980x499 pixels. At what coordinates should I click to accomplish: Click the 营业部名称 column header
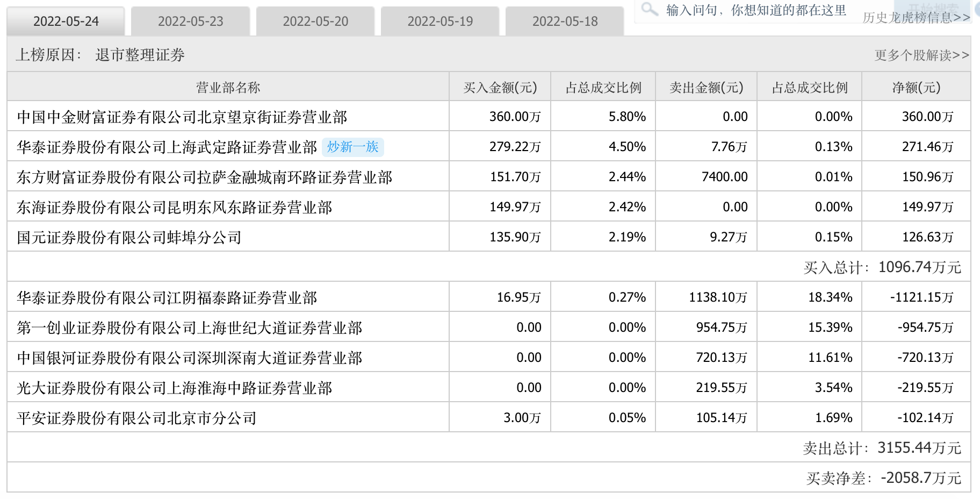(x=228, y=87)
